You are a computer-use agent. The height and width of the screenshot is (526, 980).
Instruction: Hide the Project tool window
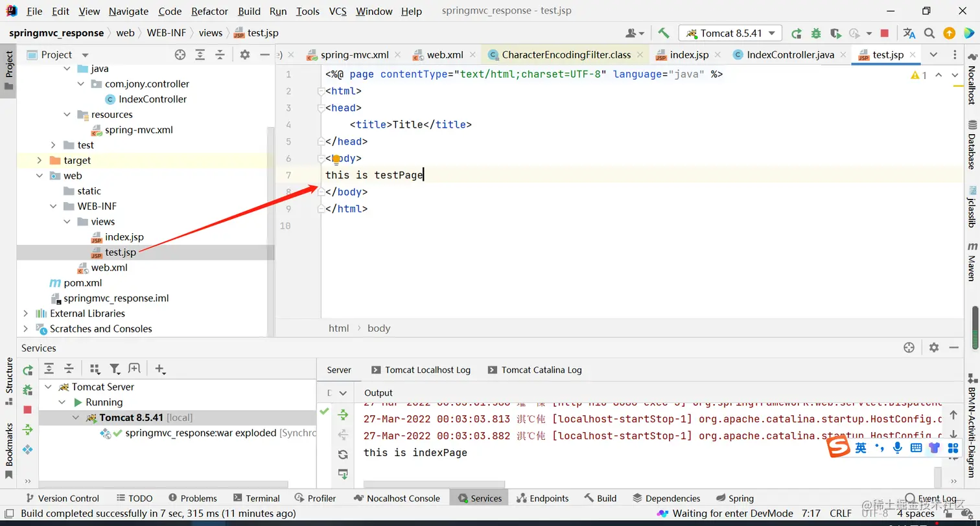[264, 54]
